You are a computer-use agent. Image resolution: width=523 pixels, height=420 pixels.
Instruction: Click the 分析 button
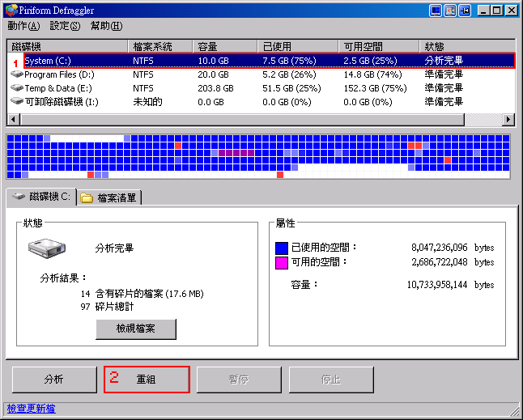point(54,380)
